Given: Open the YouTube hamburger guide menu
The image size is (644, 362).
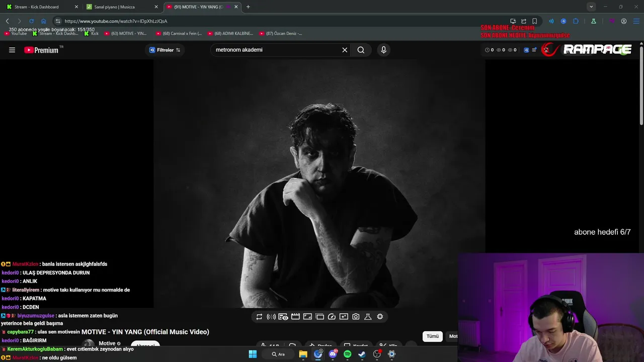Looking at the screenshot, I should (12, 50).
